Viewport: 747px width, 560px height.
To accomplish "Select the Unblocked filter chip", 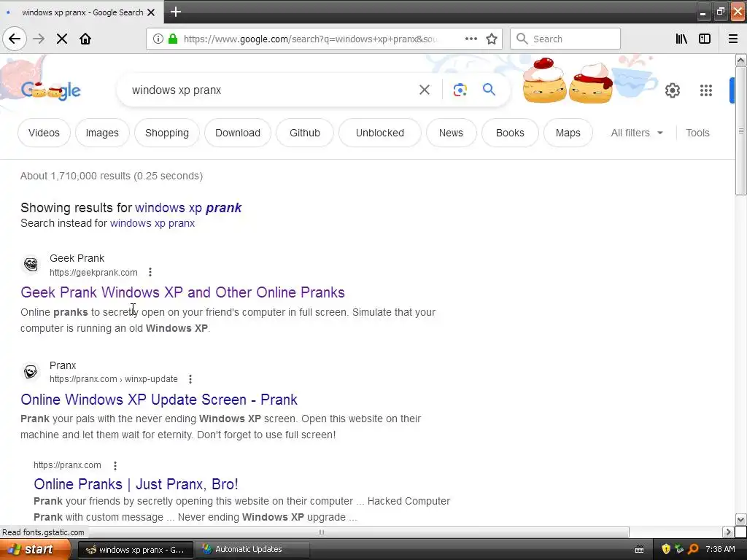I will coord(379,133).
